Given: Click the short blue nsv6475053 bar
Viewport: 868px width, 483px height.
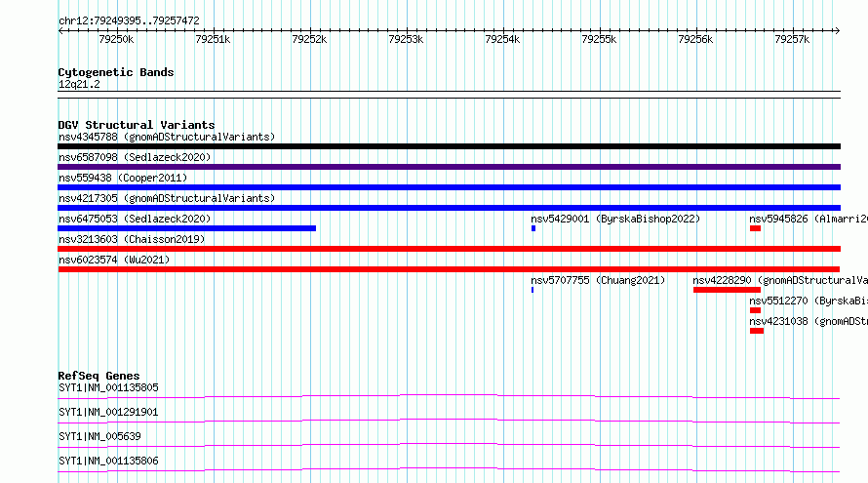Looking at the screenshot, I should click(186, 228).
